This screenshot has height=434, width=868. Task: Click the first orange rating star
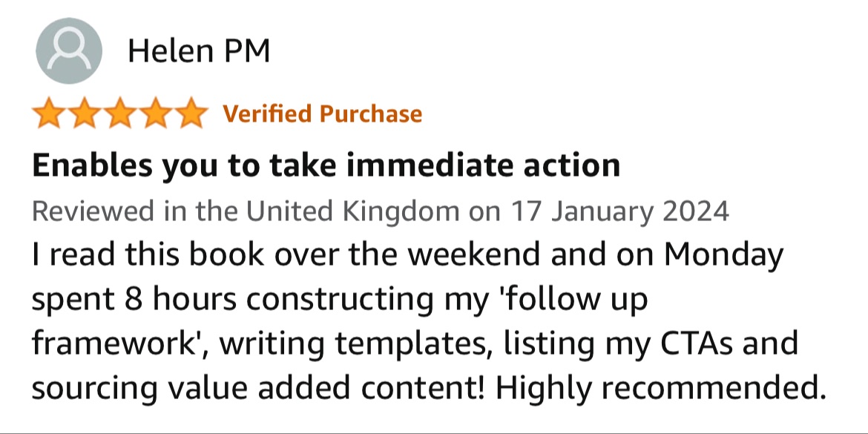(48, 114)
